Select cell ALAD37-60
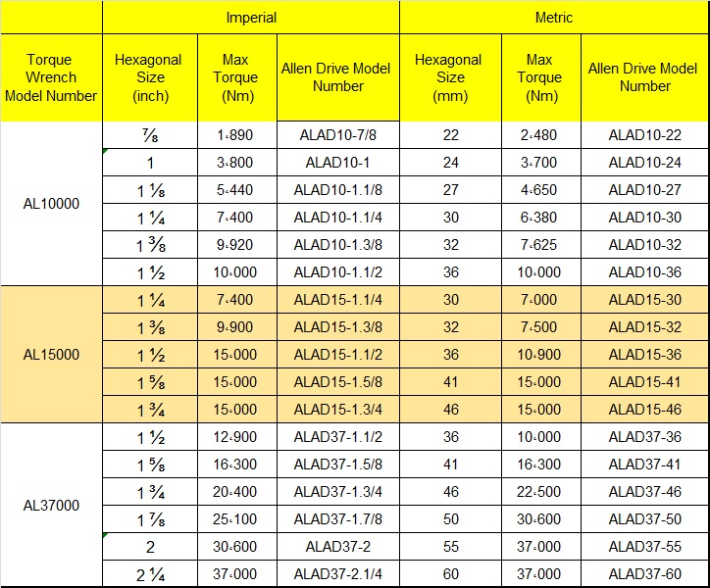This screenshot has width=710, height=588. pos(645,574)
